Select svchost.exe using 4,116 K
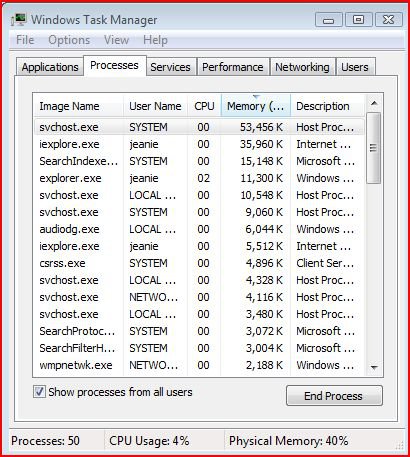This screenshot has height=457, width=410. (199, 297)
